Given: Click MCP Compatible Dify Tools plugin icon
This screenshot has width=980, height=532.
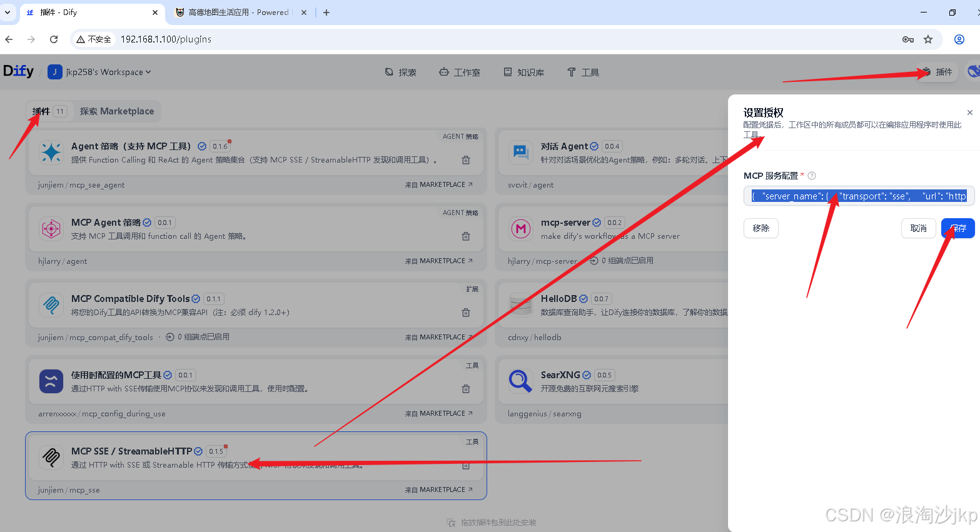Looking at the screenshot, I should [x=51, y=305].
